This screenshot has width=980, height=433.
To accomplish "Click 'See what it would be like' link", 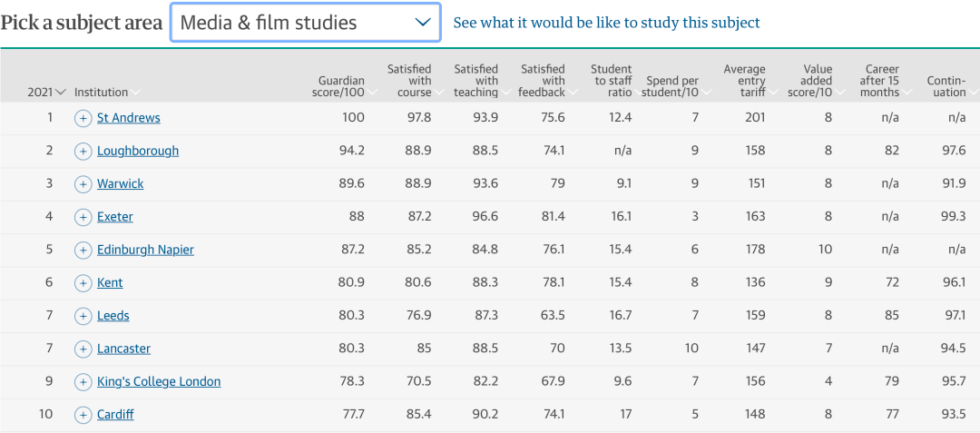I will point(606,23).
